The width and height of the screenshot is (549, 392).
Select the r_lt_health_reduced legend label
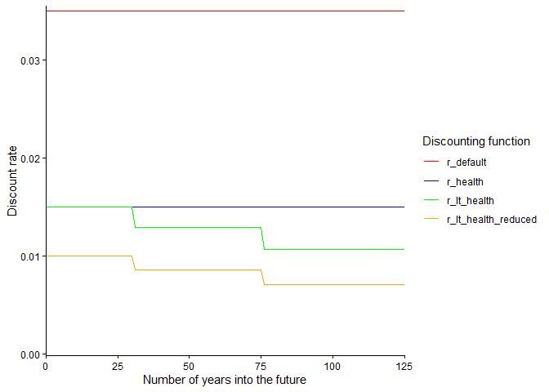click(x=491, y=220)
